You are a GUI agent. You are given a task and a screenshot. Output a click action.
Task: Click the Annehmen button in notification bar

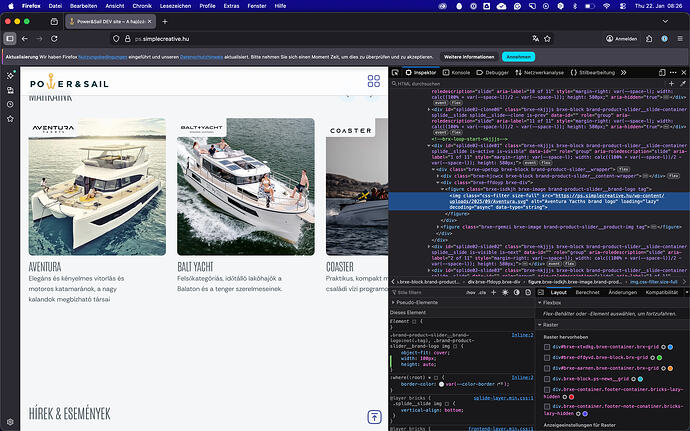(x=518, y=57)
